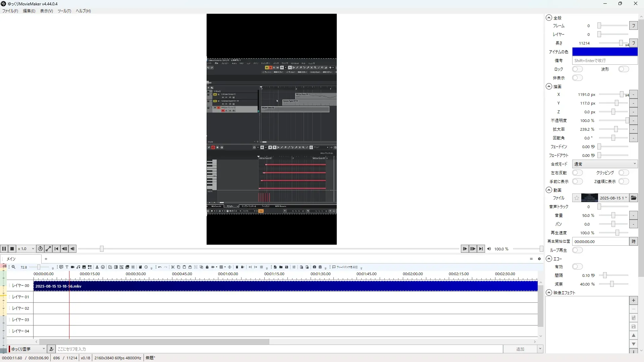Screen dimensions: 644x362
Task: Open the 編集(E) edit menu
Action: coord(29,11)
